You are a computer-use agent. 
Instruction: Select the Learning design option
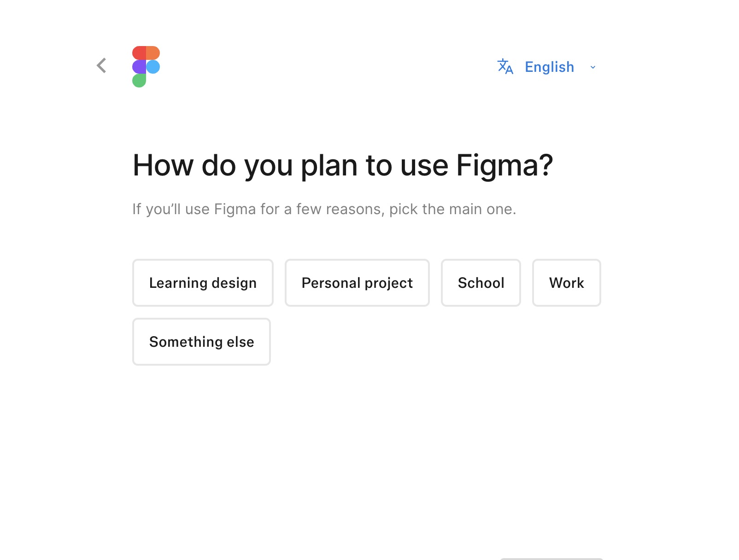click(x=203, y=283)
